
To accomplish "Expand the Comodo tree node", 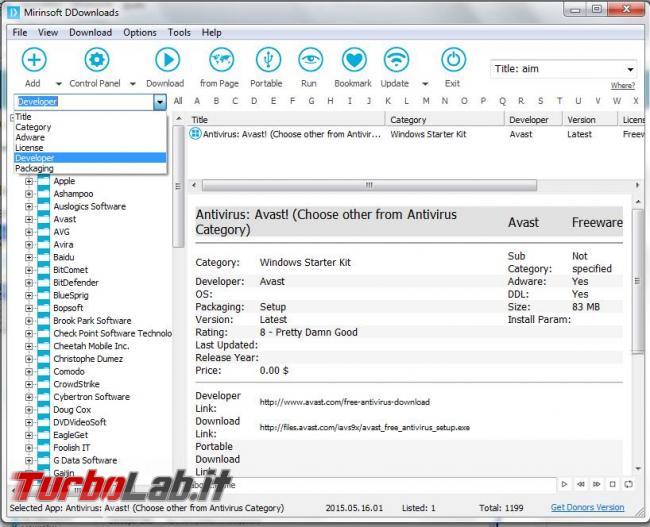I will (29, 372).
